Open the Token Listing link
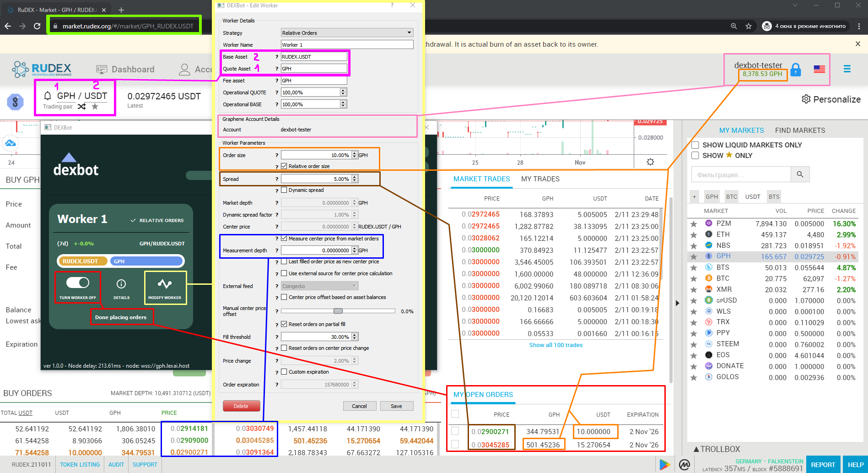This screenshot has width=868, height=473. pyautogui.click(x=80, y=465)
